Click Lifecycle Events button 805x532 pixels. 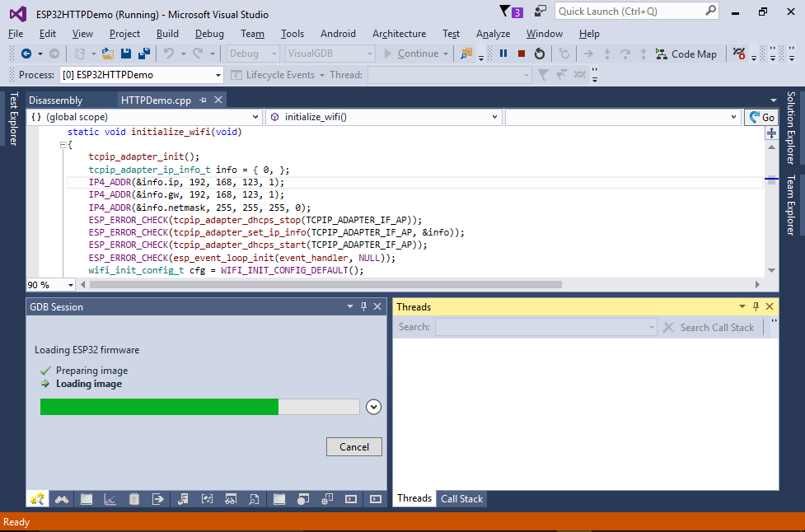[273, 75]
